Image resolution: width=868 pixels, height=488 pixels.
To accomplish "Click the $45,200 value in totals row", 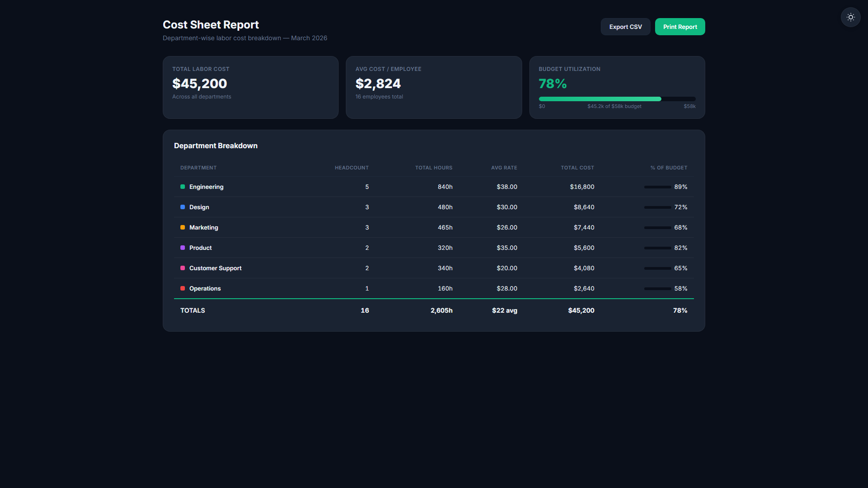I will (x=581, y=310).
